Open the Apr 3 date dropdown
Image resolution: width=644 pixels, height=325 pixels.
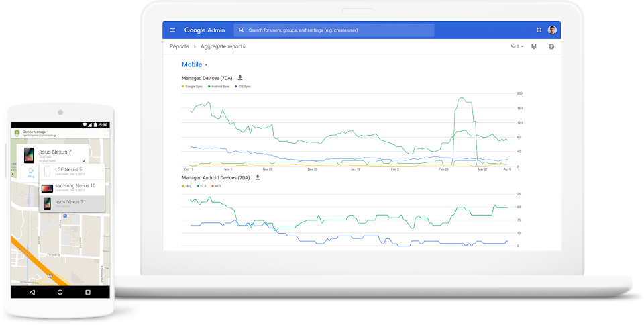click(517, 46)
